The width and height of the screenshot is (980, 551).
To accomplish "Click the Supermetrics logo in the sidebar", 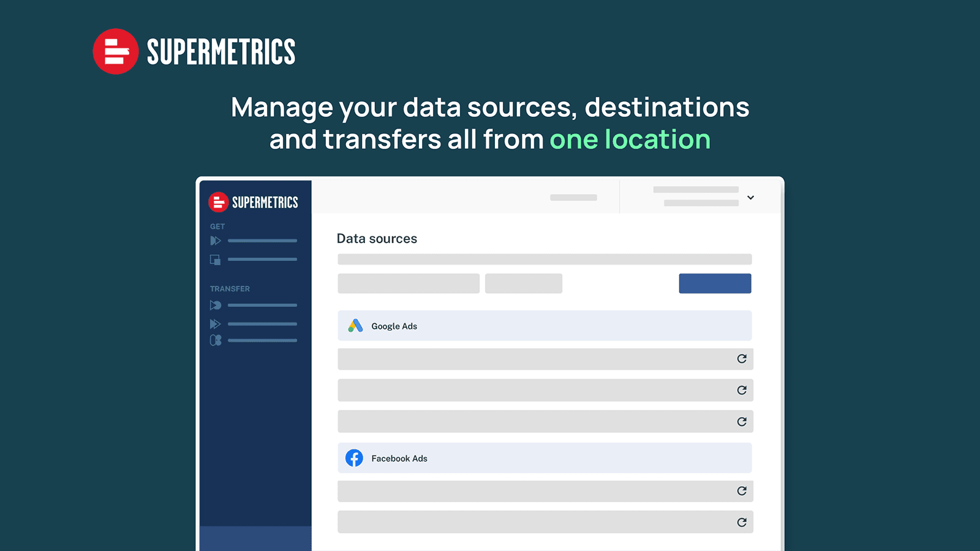I will (254, 201).
